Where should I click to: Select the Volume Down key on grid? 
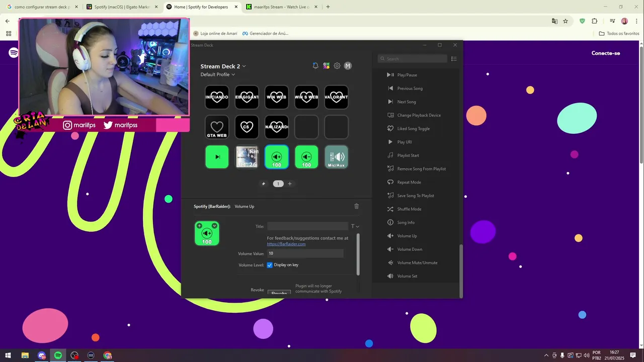coord(306,157)
